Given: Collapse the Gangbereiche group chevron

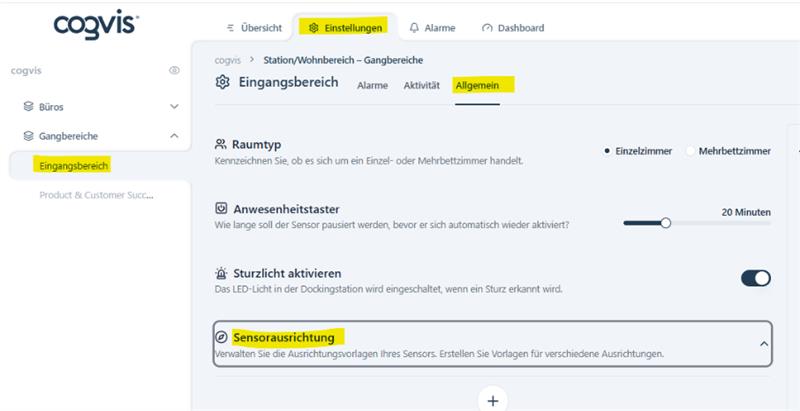Looking at the screenshot, I should 174,136.
